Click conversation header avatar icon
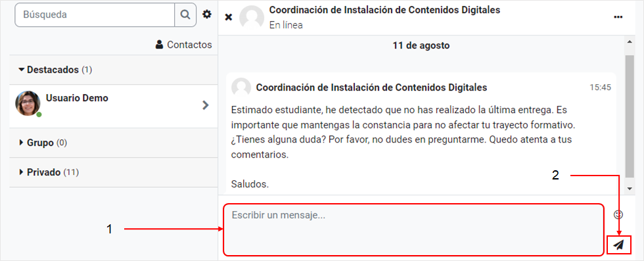 pyautogui.click(x=252, y=17)
